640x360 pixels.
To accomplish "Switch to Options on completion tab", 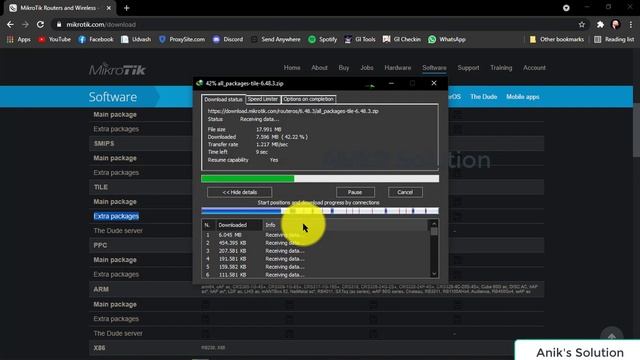I will pyautogui.click(x=308, y=99).
